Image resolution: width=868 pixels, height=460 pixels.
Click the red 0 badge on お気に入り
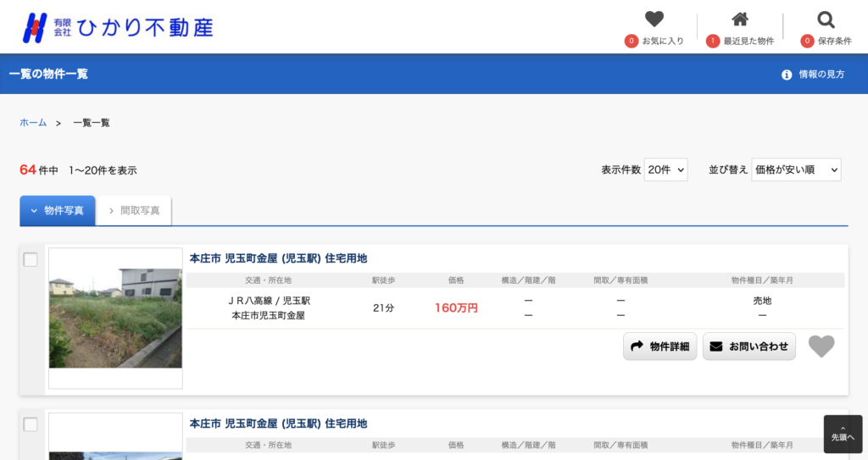(631, 41)
